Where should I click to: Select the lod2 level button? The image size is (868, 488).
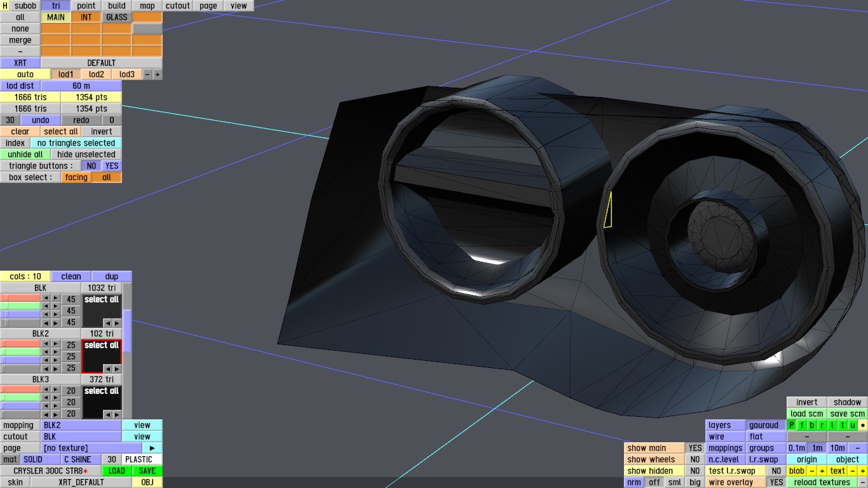(x=97, y=74)
